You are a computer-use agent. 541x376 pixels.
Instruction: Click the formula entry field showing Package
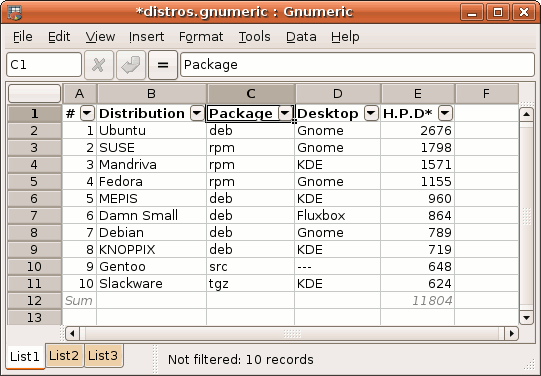click(357, 65)
